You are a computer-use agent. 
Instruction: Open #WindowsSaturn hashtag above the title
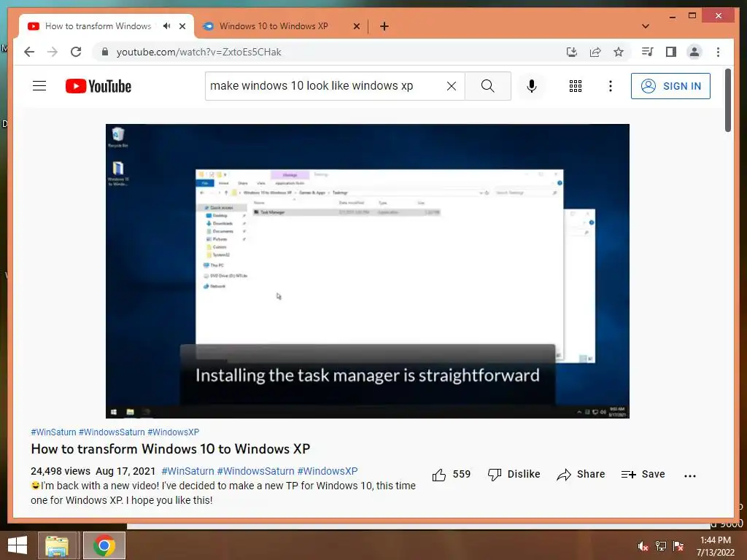[112, 432]
